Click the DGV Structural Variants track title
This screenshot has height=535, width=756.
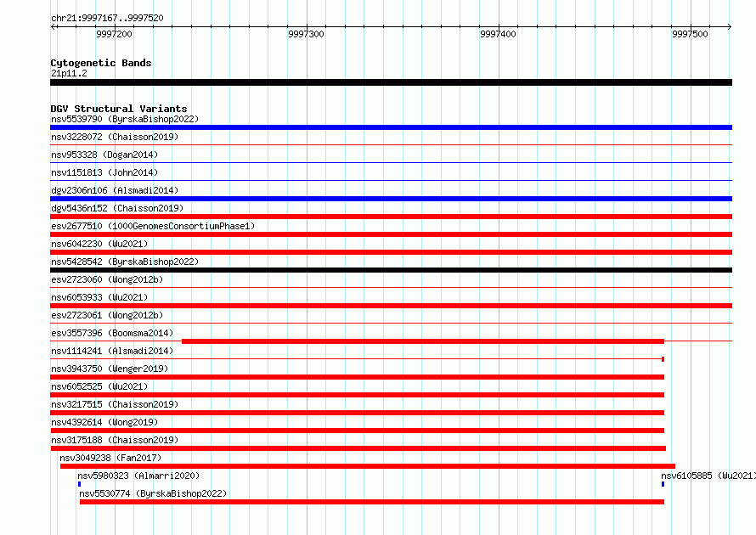tap(119, 109)
